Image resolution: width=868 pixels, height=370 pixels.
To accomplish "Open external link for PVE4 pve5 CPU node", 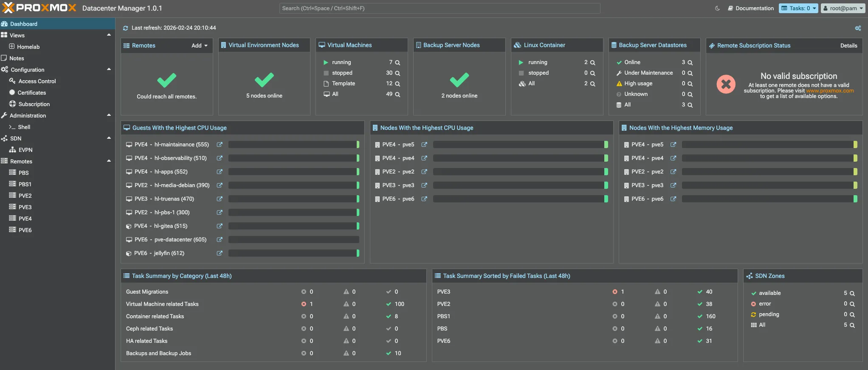I will tap(424, 145).
